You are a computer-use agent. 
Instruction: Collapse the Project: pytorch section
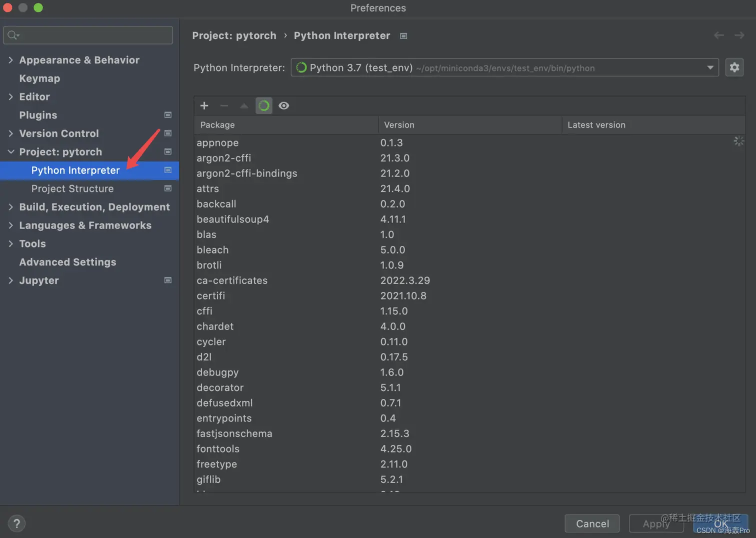(x=10, y=151)
